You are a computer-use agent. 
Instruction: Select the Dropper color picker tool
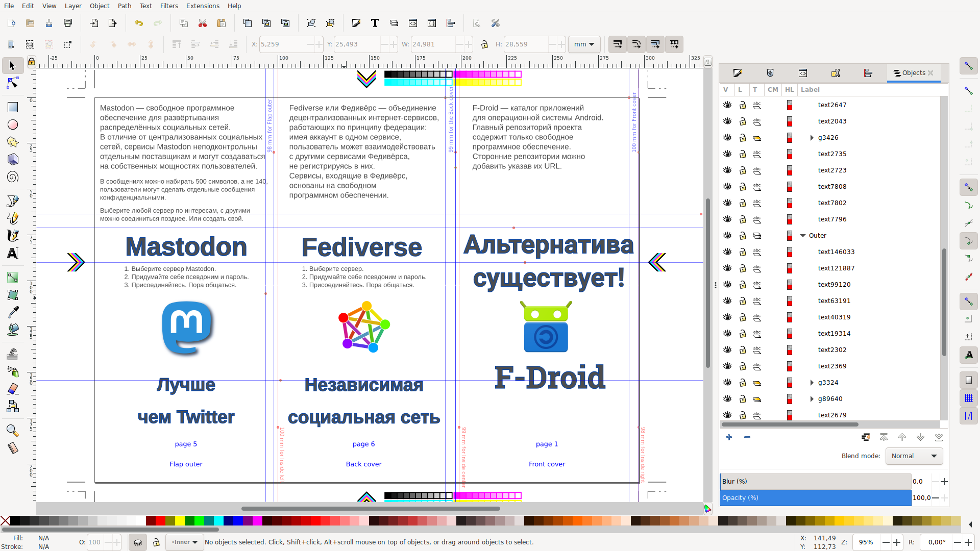[x=12, y=312]
